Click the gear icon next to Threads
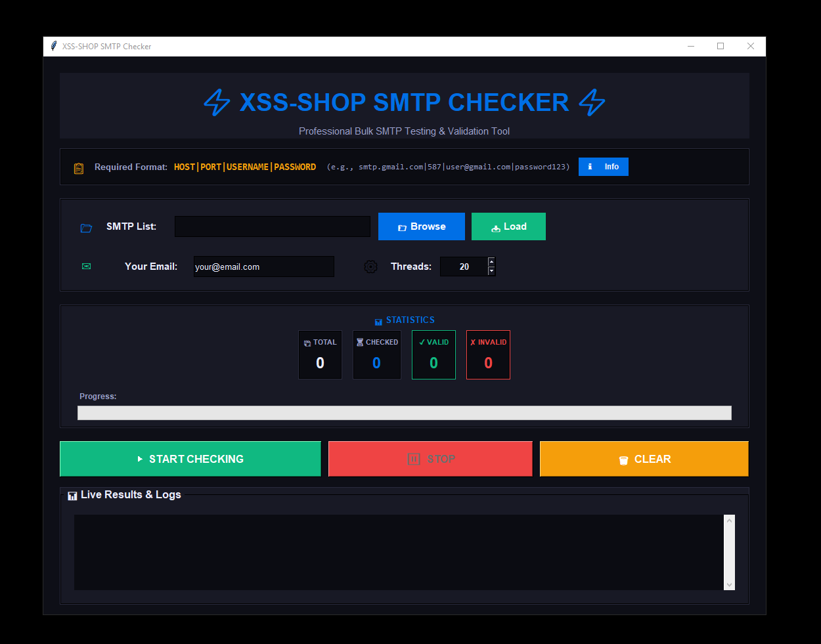Viewport: 821px width, 644px height. [370, 267]
